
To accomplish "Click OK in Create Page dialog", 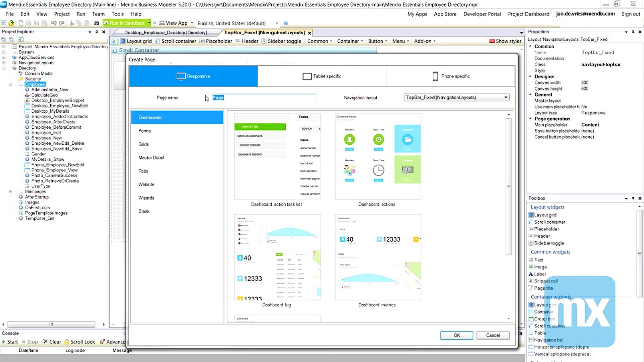I will (456, 335).
